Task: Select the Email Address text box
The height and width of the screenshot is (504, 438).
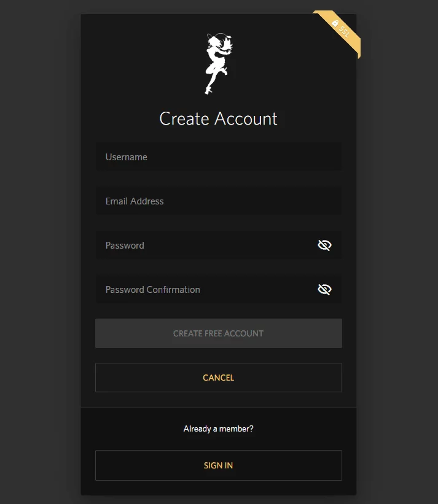Action: [x=219, y=201]
